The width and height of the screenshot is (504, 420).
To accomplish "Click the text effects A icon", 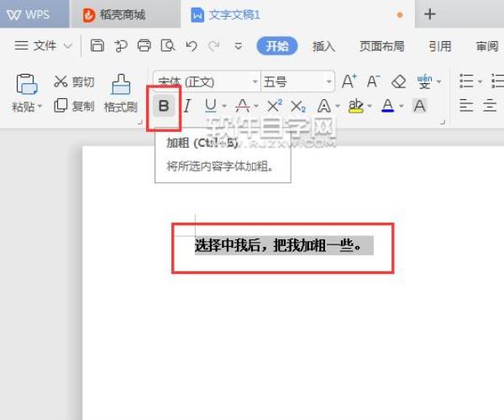I will click(324, 106).
